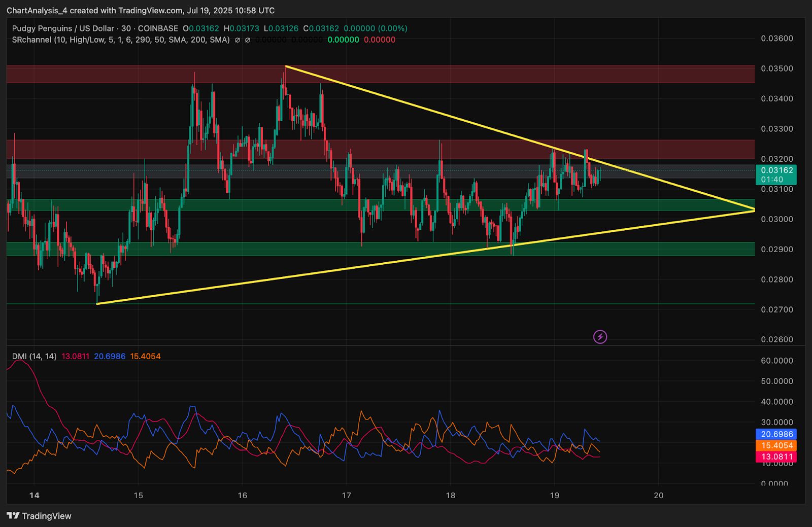Click the 0.03400 price axis label

777,98
